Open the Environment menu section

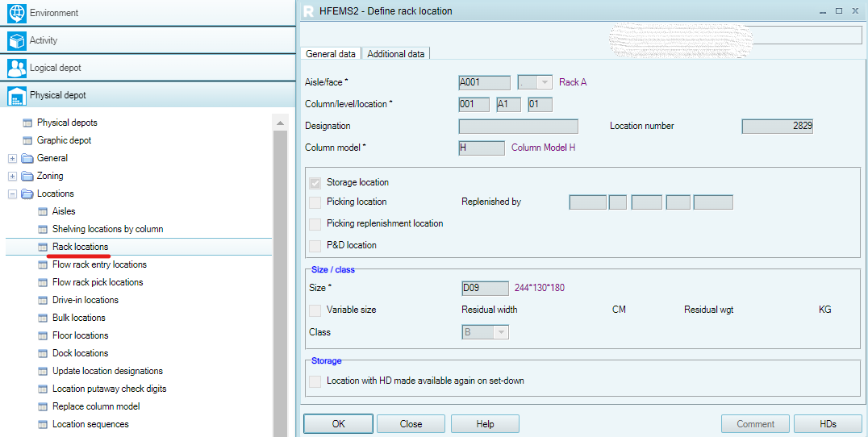click(148, 13)
